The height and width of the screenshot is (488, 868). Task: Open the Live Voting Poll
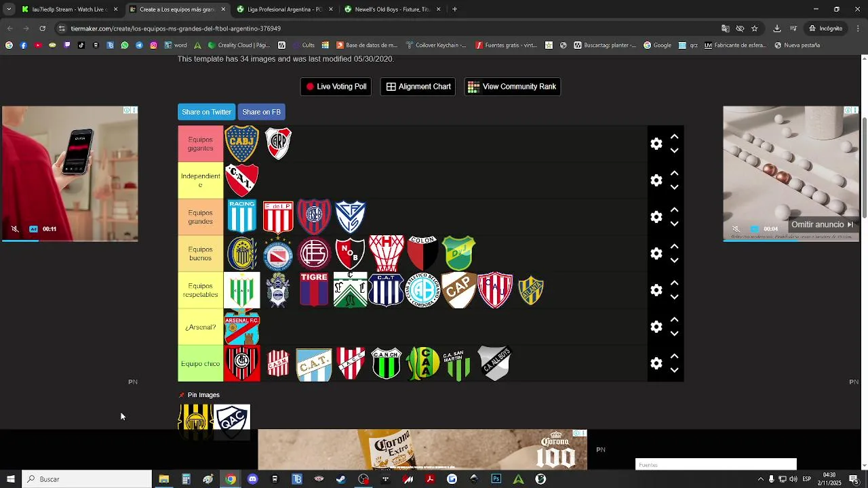point(336,87)
